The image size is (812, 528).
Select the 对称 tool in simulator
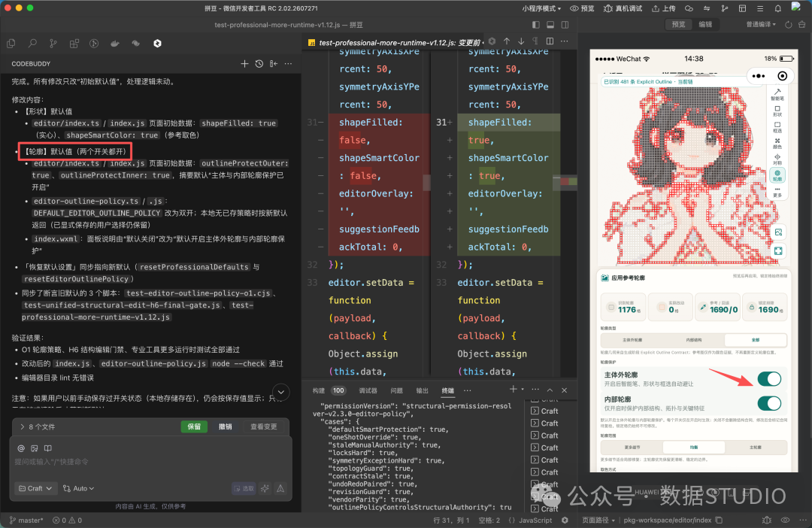777,159
